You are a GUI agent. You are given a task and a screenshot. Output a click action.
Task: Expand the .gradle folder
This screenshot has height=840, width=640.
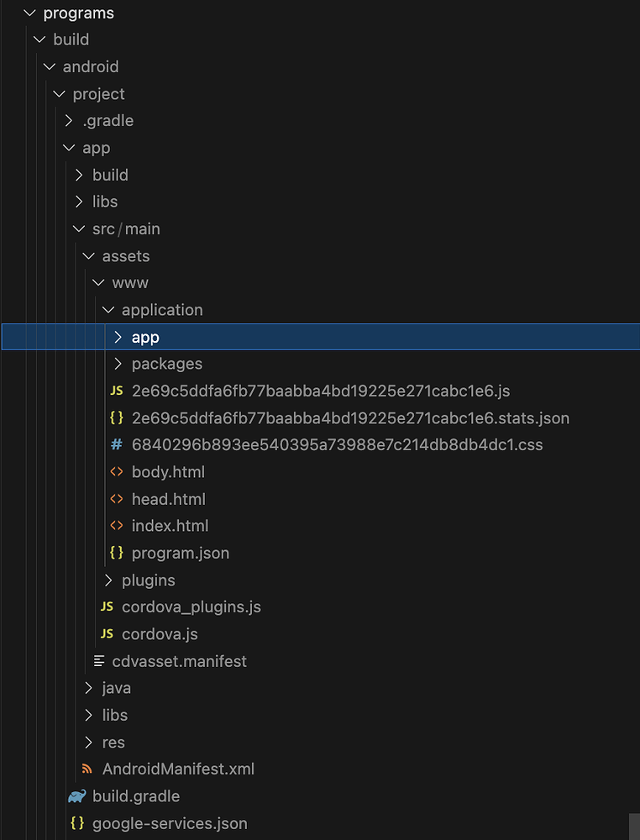[x=68, y=120]
